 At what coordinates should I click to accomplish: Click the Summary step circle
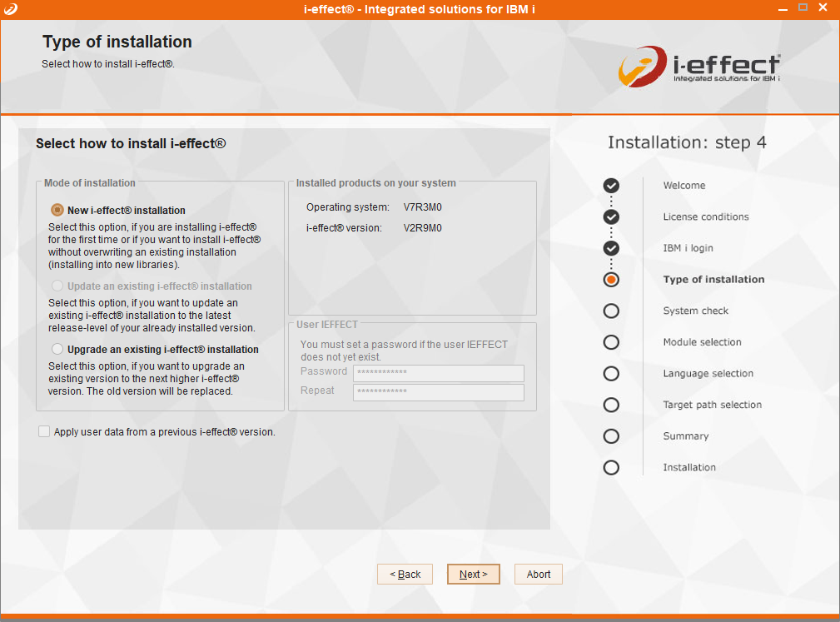pos(611,436)
